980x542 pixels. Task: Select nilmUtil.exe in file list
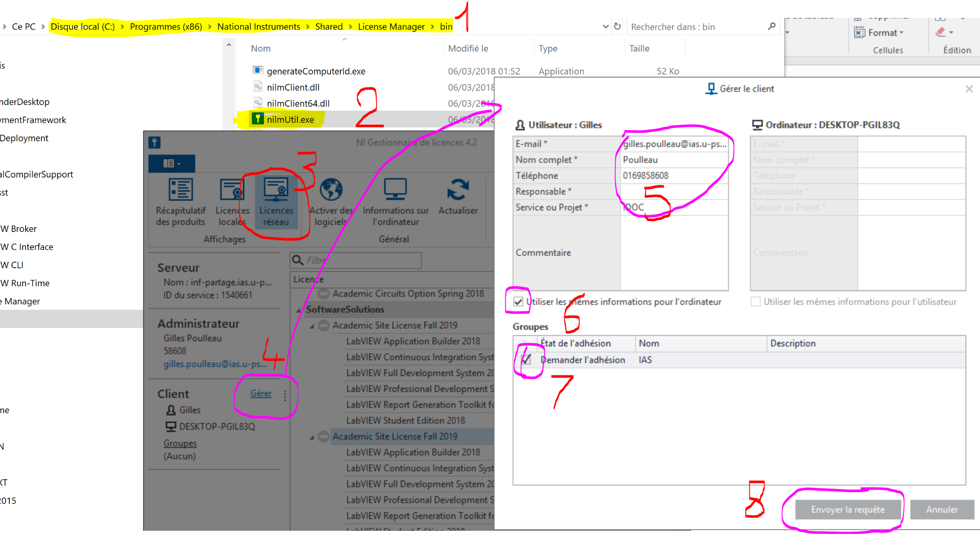click(290, 119)
